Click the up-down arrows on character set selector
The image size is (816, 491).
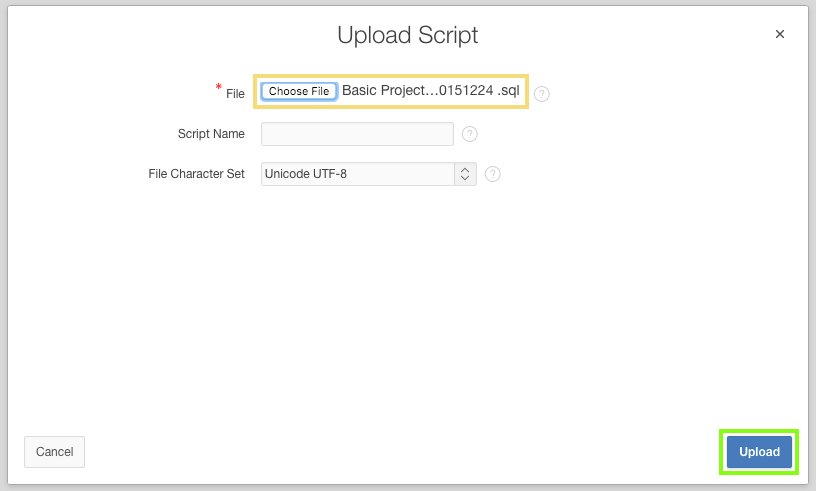click(x=465, y=174)
